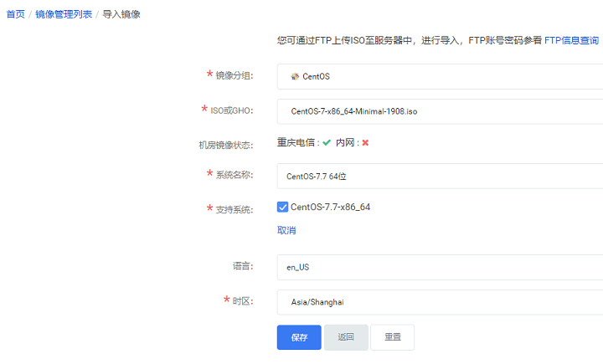Viewport: 603px width, 364px height.
Task: Go to 首页 breadcrumb link
Action: (x=15, y=14)
